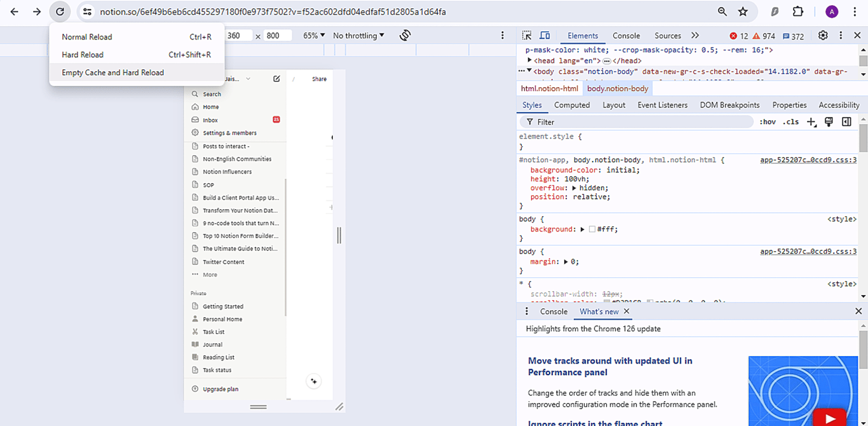Viewport: 868px width, 426px height.
Task: Expand the background property triangle
Action: coord(582,230)
